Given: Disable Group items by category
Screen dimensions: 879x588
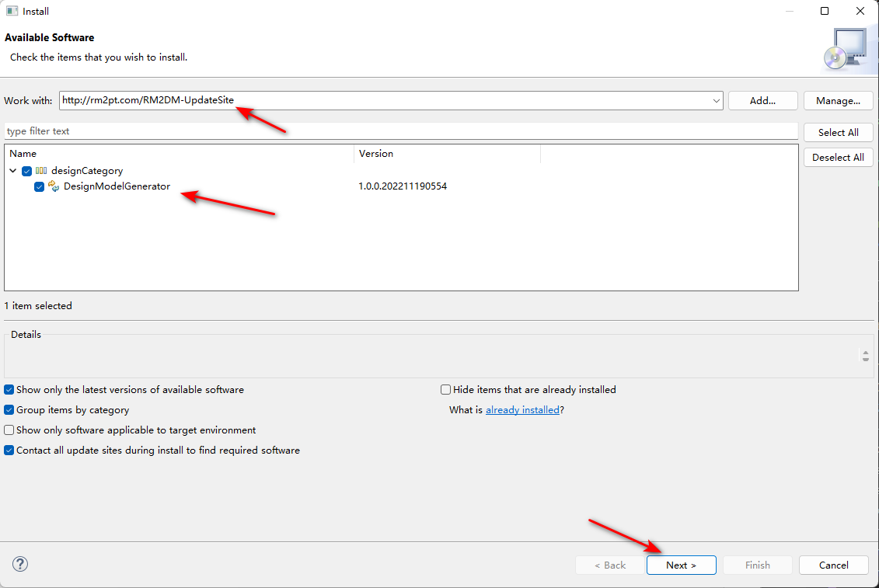Looking at the screenshot, I should 9,410.
